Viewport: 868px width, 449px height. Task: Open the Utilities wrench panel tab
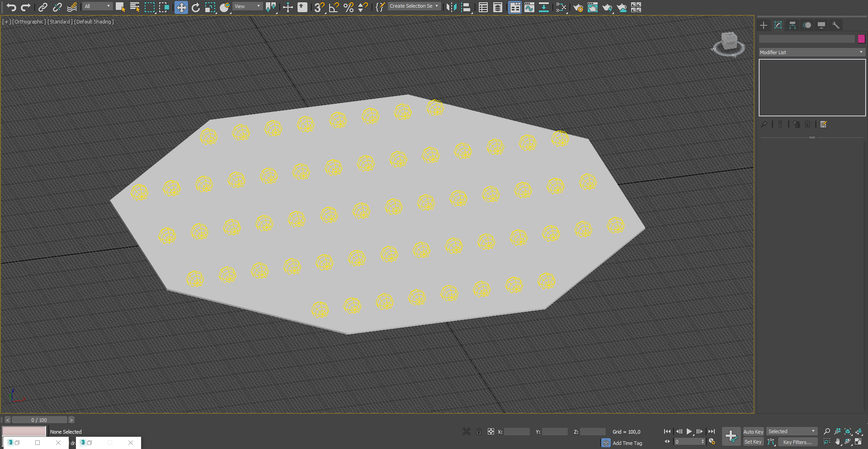836,25
